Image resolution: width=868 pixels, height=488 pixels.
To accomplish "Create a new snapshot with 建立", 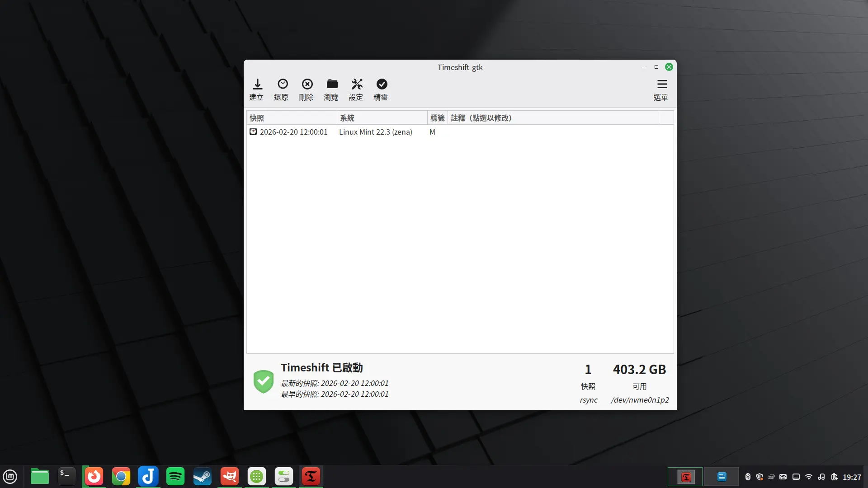I will (256, 89).
